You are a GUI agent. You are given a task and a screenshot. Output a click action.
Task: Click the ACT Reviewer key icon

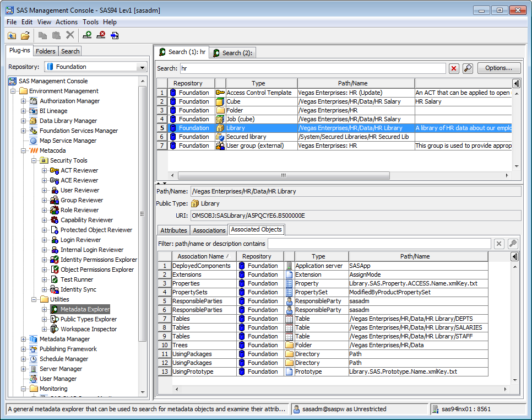pos(55,170)
